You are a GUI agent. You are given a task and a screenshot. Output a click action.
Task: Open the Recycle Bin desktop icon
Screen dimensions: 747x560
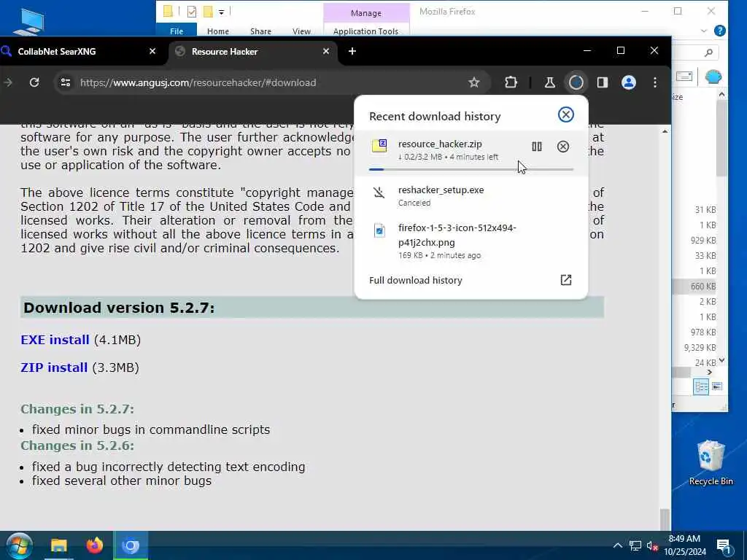pyautogui.click(x=711, y=463)
